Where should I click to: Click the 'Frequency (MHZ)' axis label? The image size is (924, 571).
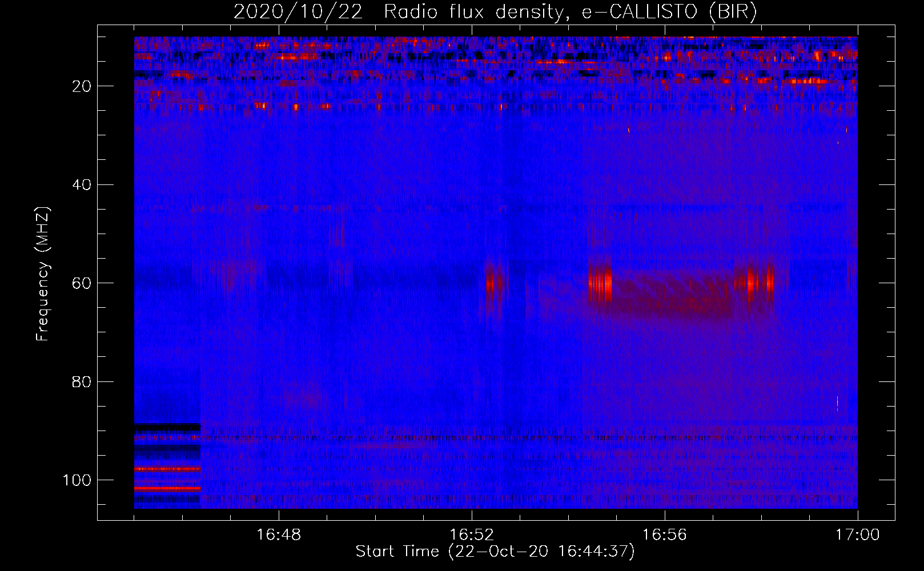click(x=43, y=274)
